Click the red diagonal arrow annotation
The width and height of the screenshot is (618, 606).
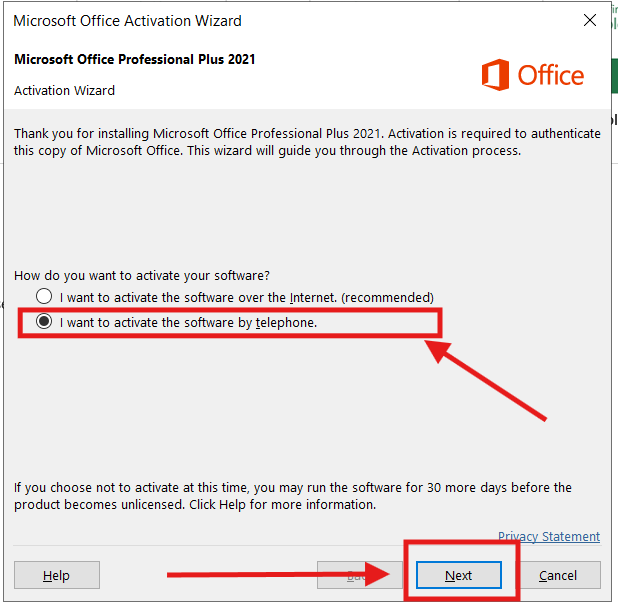[488, 380]
